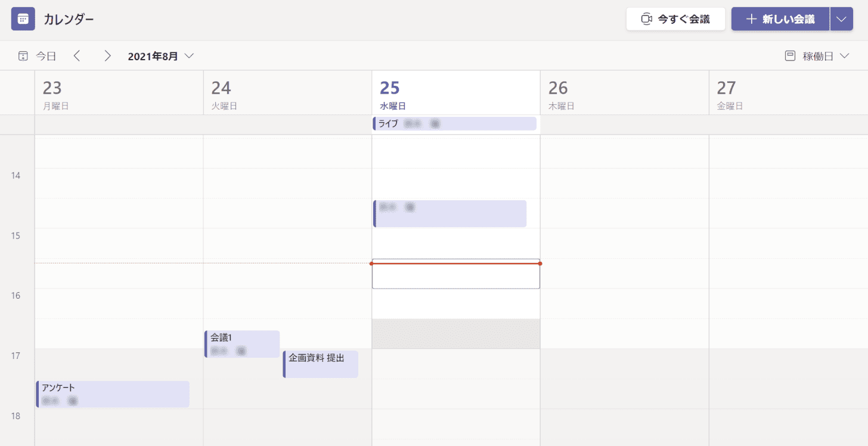868x446 pixels.
Task: Click the plus icon on 新しい会議
Action: click(x=751, y=19)
